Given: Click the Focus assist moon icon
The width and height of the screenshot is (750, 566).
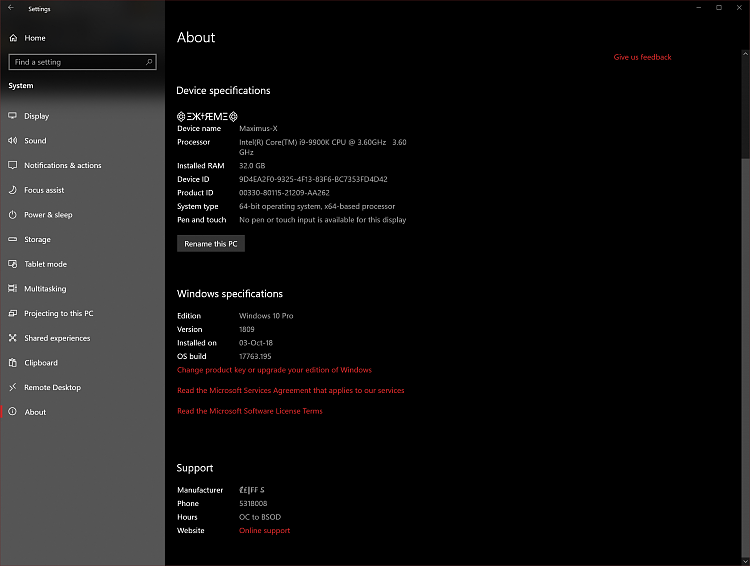Looking at the screenshot, I should (x=12, y=190).
